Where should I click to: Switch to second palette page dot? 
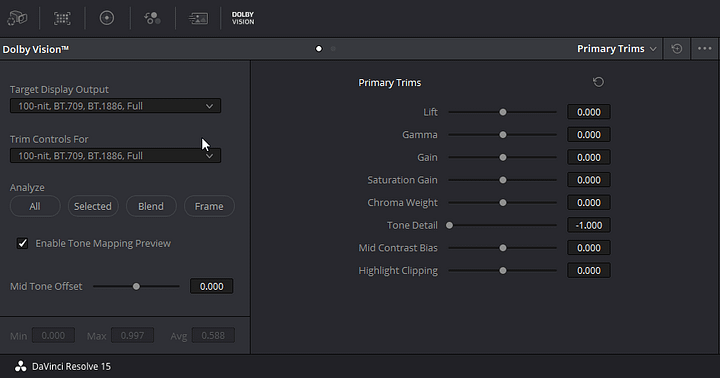click(x=333, y=49)
